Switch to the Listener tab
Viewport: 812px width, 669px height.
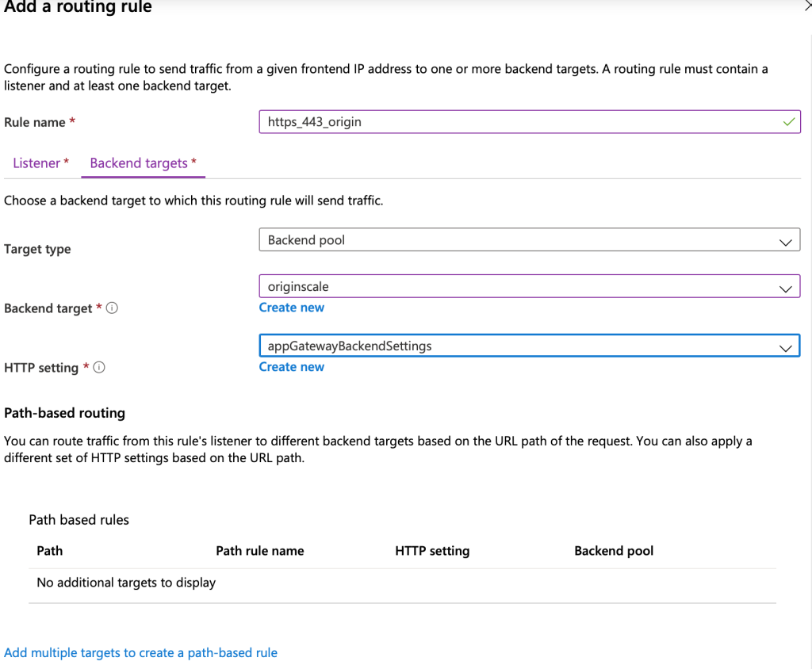(41, 163)
